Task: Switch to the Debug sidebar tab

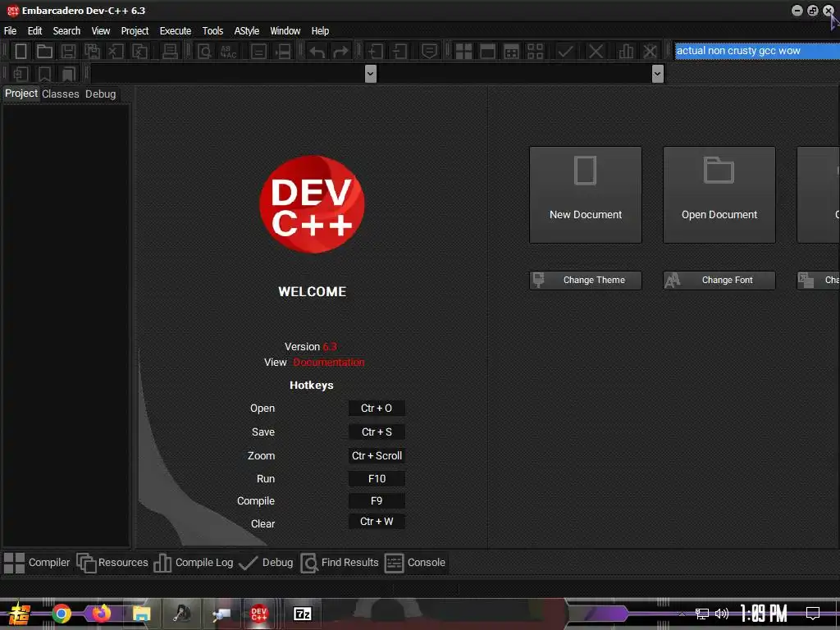Action: point(100,94)
